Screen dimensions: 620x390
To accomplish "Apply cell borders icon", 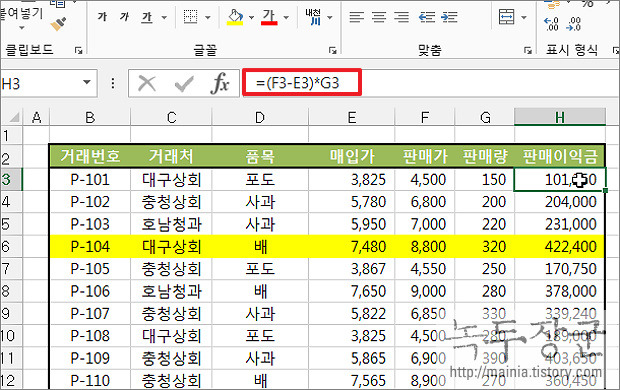I will click(191, 17).
